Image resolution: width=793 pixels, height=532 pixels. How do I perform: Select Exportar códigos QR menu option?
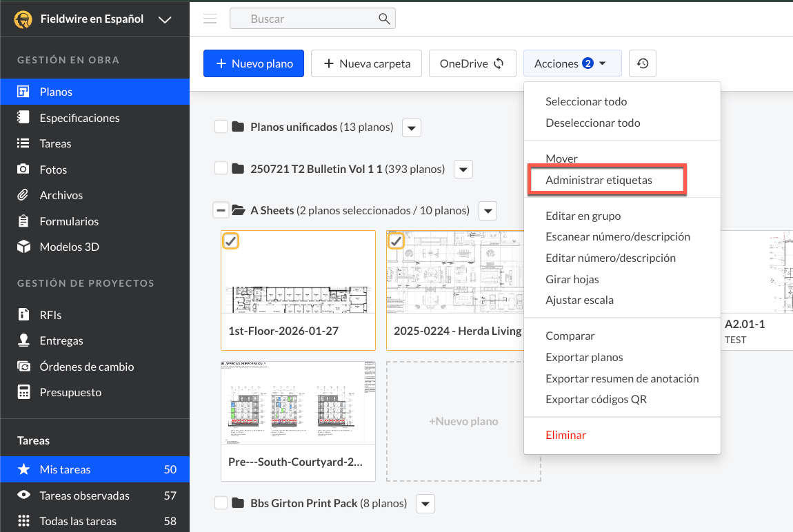pos(596,399)
